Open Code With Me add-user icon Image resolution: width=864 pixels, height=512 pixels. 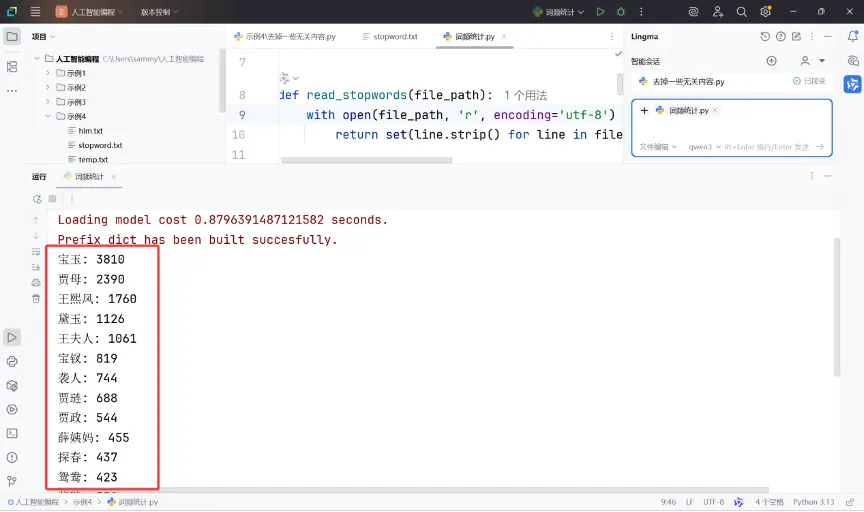(x=717, y=12)
